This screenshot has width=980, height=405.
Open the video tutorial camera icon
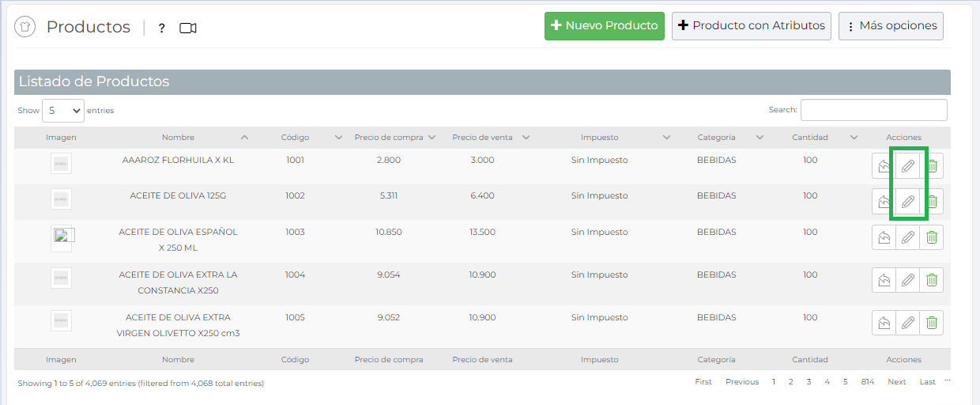coord(187,28)
